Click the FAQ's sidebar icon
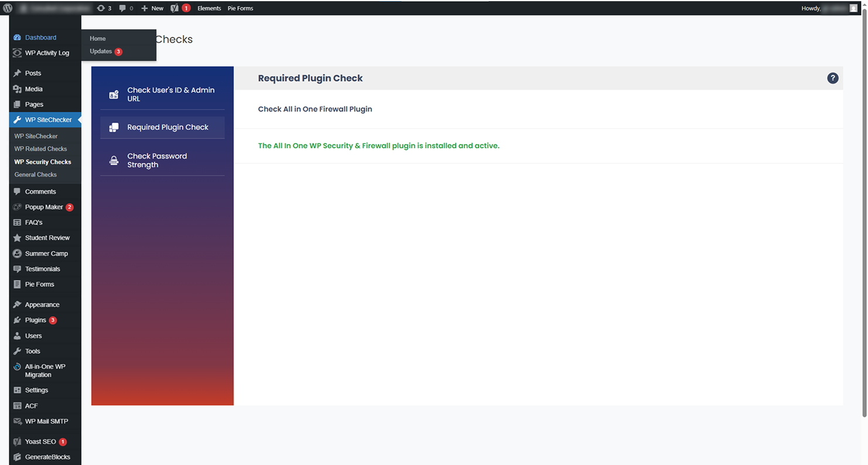868x465 pixels. pos(17,223)
